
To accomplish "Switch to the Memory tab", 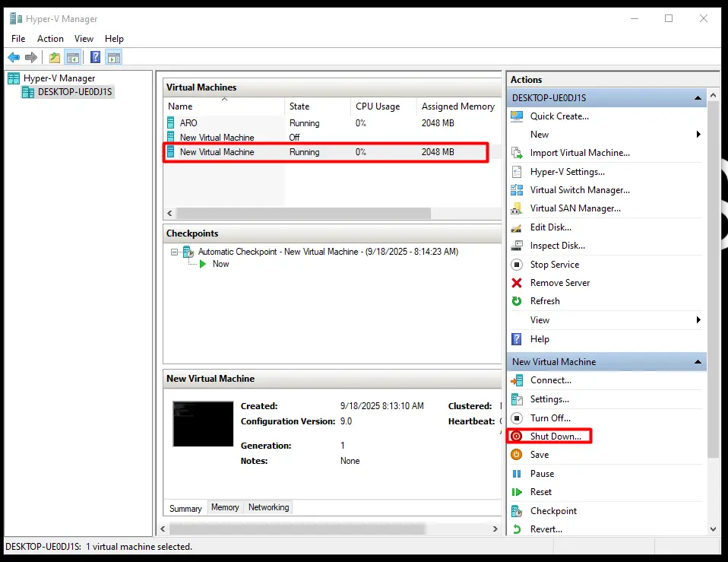I will pos(225,507).
